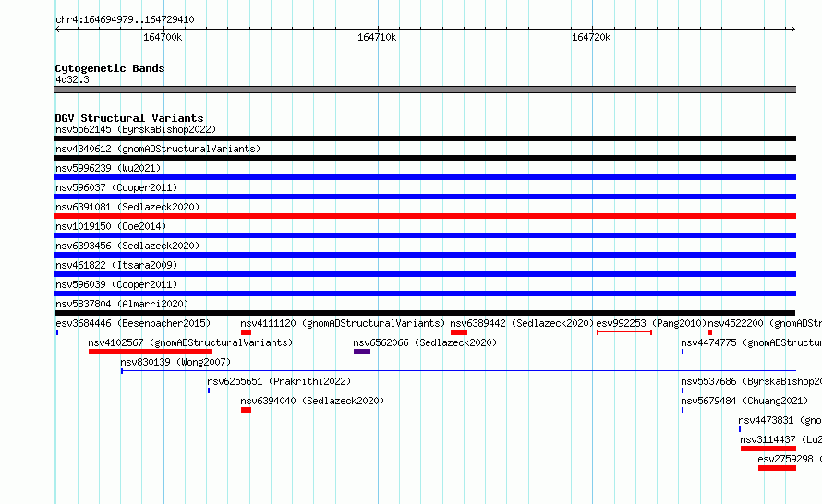Image resolution: width=822 pixels, height=504 pixels.
Task: Click the nsv6391081 (Sedlazeck2020) label
Action: [127, 207]
